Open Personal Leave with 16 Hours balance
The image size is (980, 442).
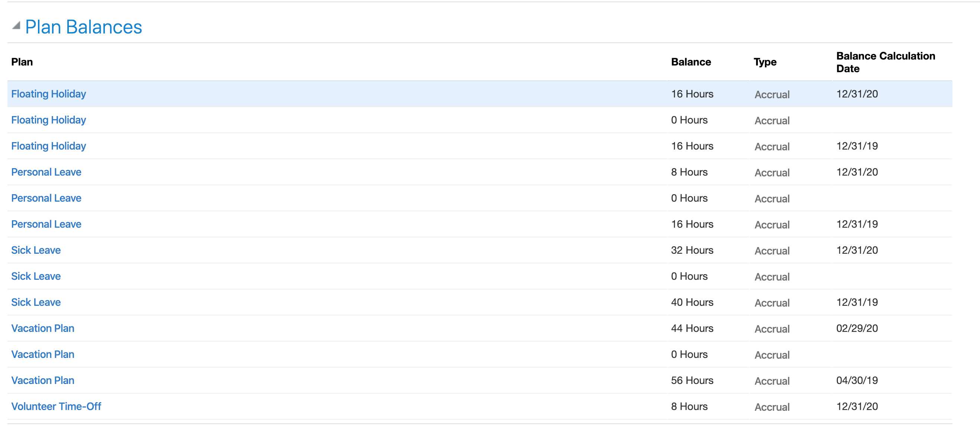pyautogui.click(x=47, y=224)
